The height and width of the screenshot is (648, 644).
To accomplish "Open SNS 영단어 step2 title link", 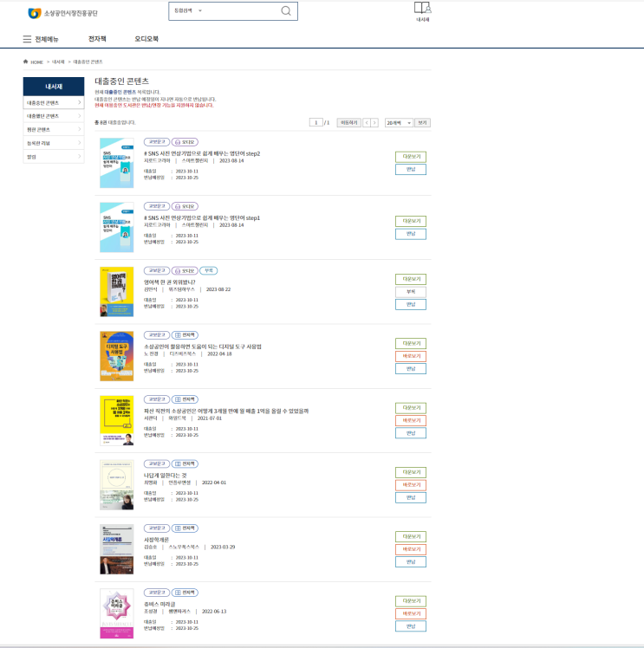I will pyautogui.click(x=202, y=153).
